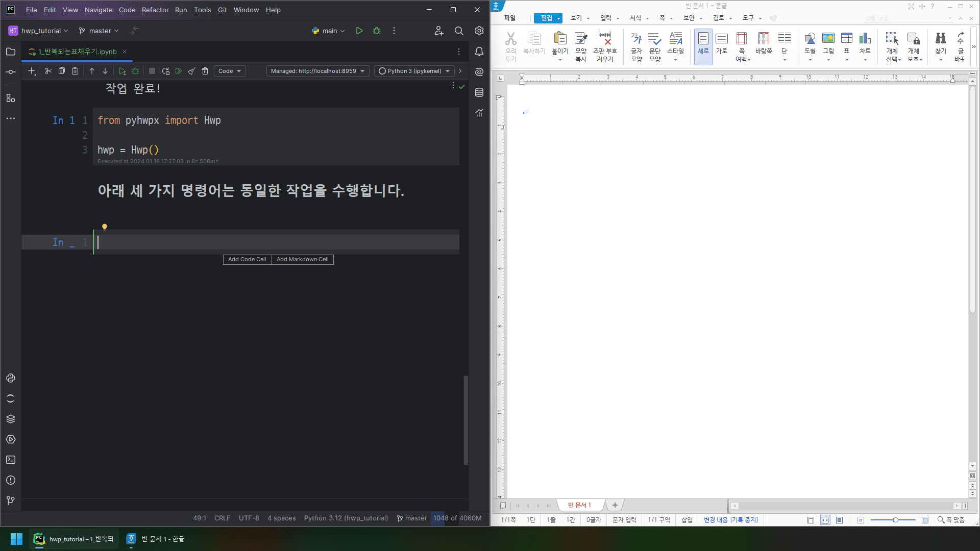
Task: Open the Python Packages tool window icon
Action: tap(11, 419)
